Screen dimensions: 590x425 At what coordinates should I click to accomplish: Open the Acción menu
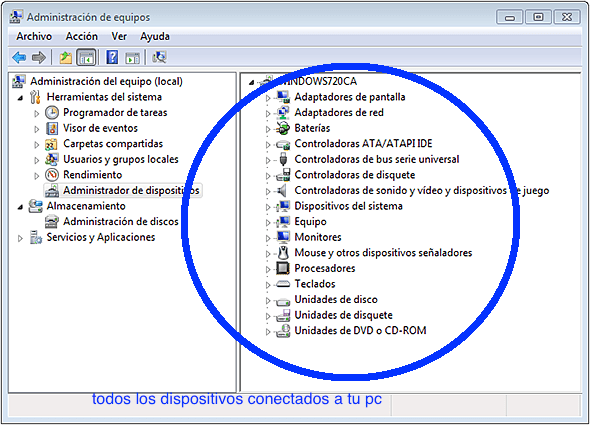click(x=82, y=37)
